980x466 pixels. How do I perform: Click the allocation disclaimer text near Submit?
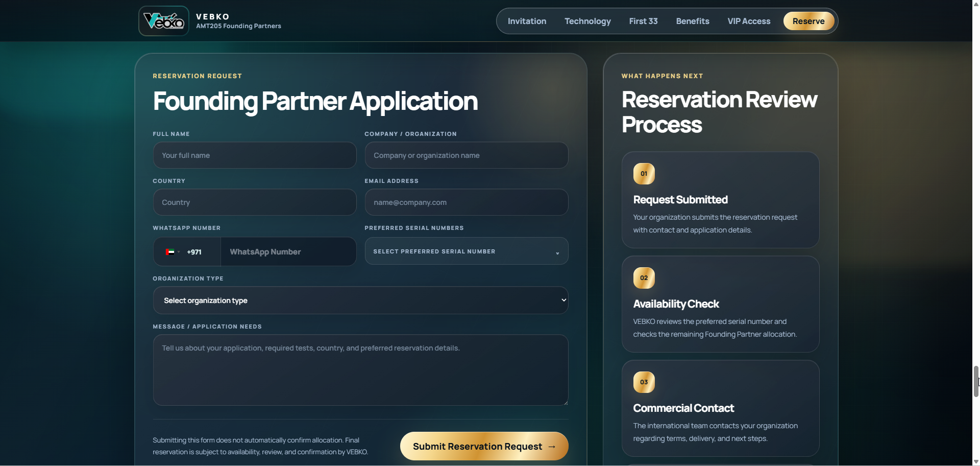(x=260, y=446)
